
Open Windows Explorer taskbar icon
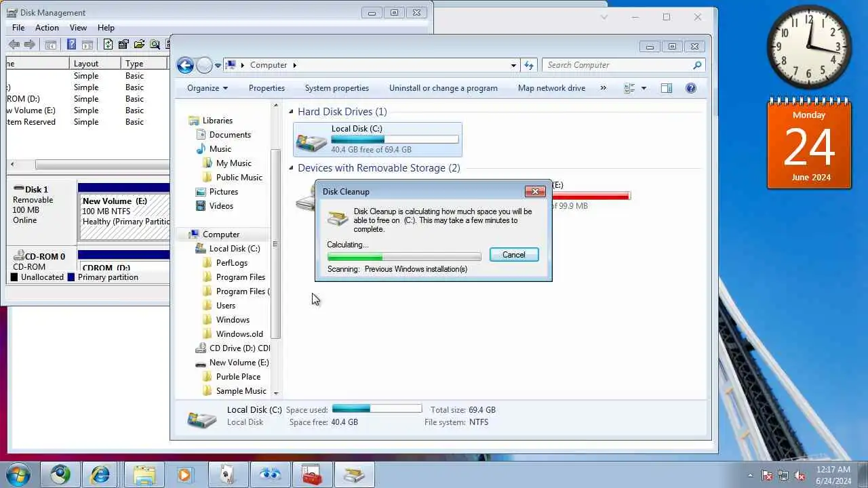(144, 474)
